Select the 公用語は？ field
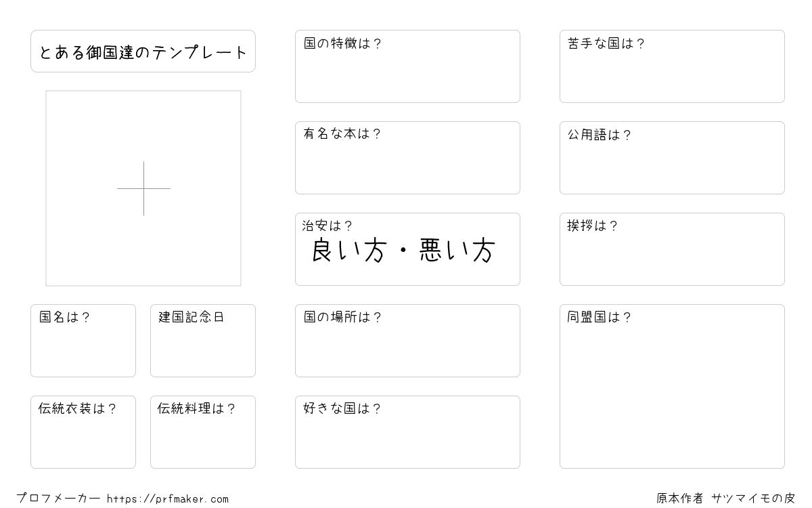Image resolution: width=812 pixels, height=508 pixels. pos(672,158)
